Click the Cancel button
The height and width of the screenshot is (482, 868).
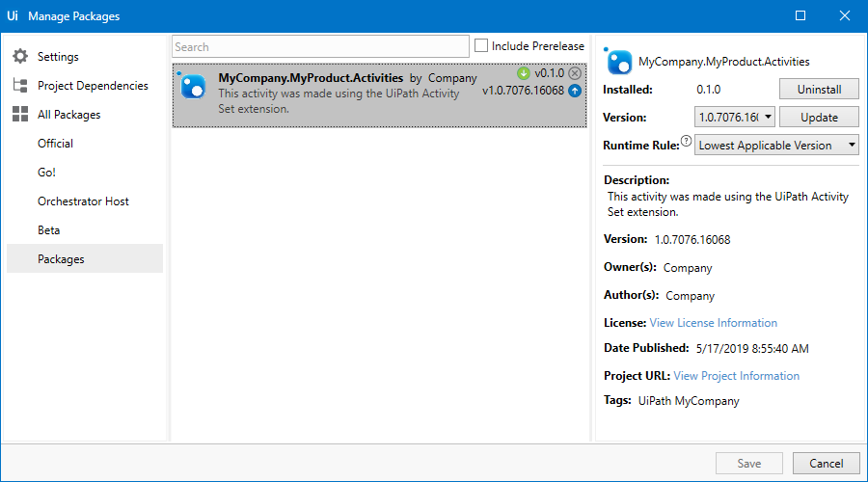[x=826, y=463]
